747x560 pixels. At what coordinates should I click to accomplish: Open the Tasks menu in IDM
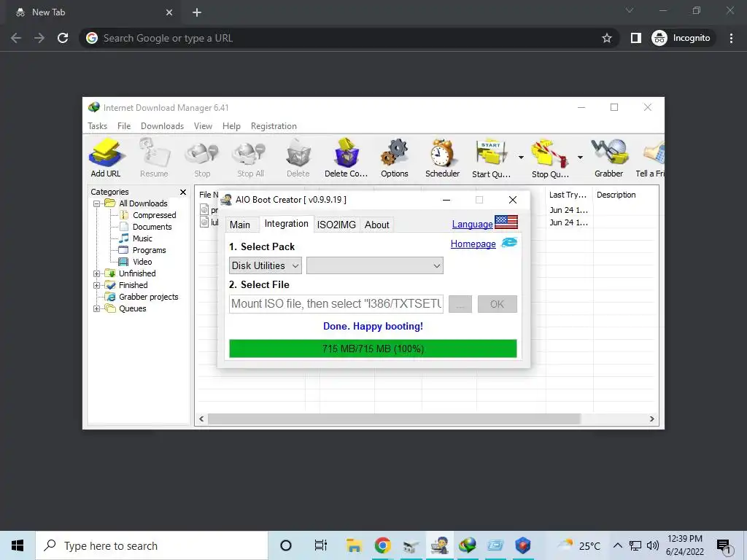click(x=97, y=126)
